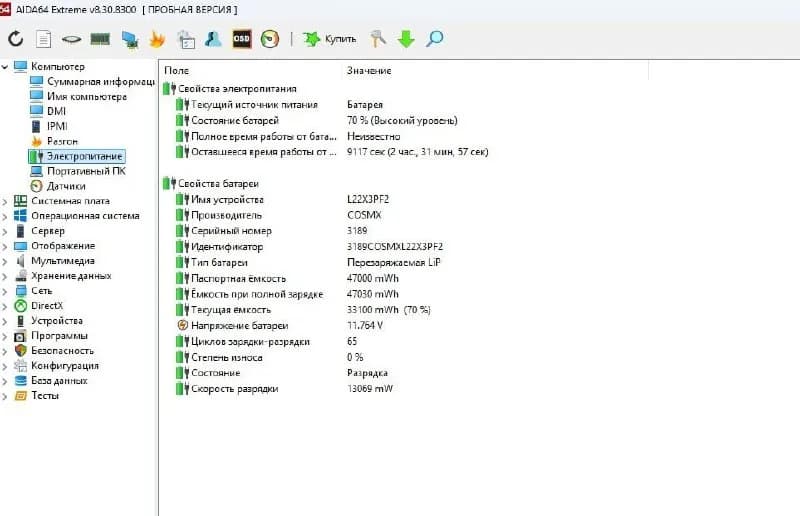Expand the Операционная система node
This screenshot has width=800, height=516.
click(x=5, y=216)
